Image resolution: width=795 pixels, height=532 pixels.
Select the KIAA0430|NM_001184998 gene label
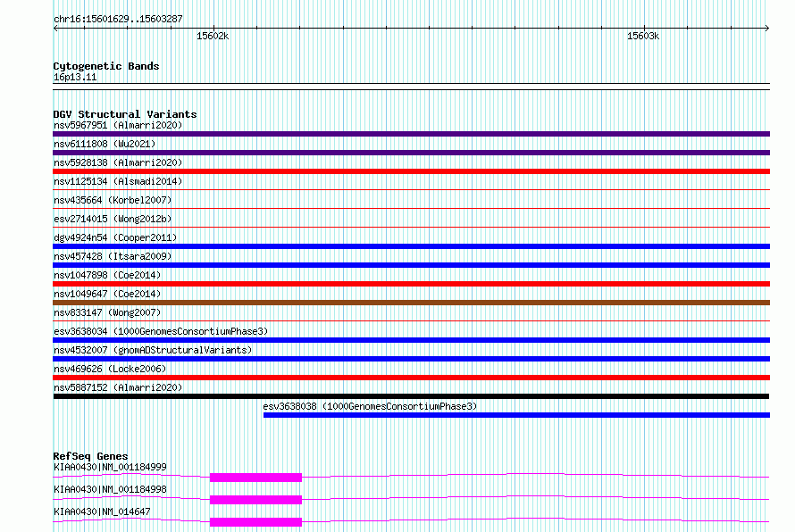110,489
